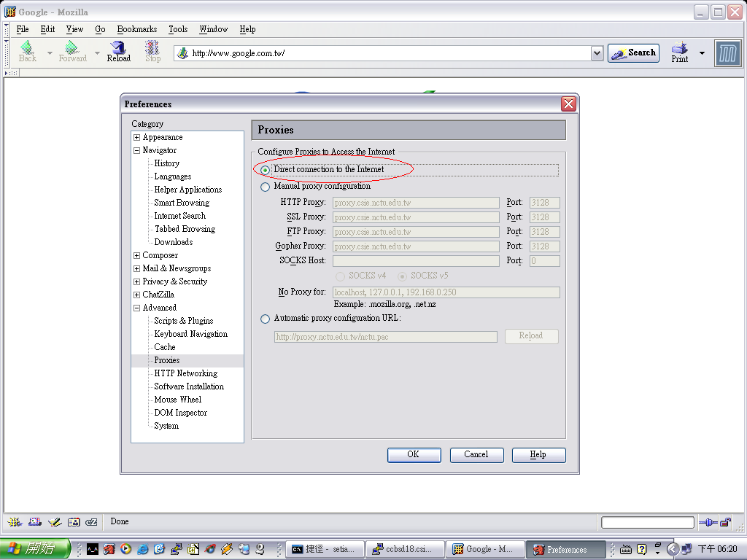This screenshot has height=560, width=747.
Task: Open Address Book from the status bar icon
Action: [x=73, y=522]
